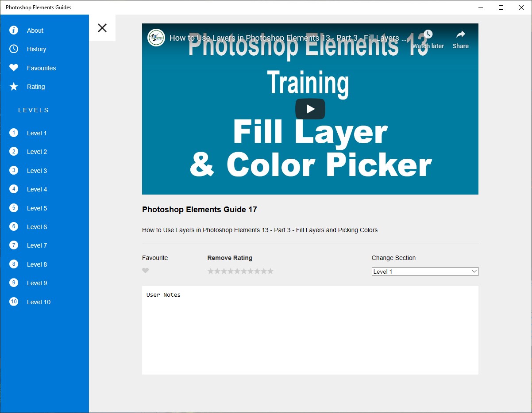This screenshot has height=413, width=532.
Task: Click inside the User Notes text area
Action: (310, 330)
